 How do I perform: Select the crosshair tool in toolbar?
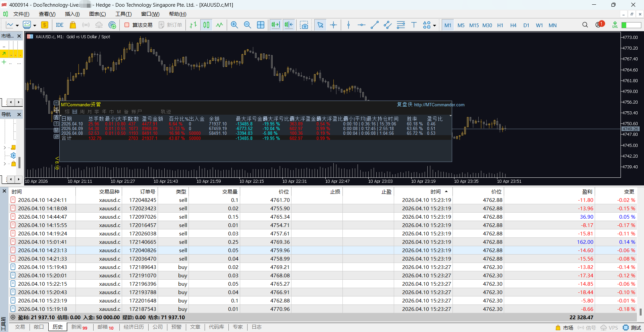click(333, 25)
